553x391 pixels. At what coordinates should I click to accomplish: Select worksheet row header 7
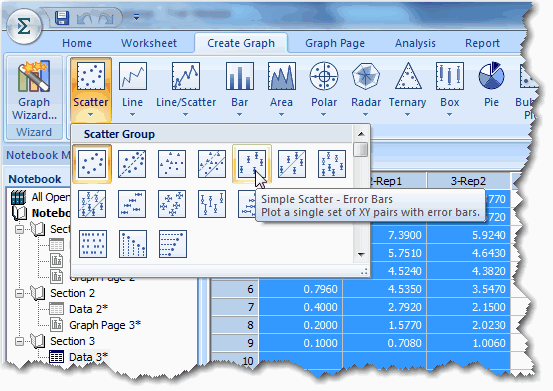[x=235, y=307]
